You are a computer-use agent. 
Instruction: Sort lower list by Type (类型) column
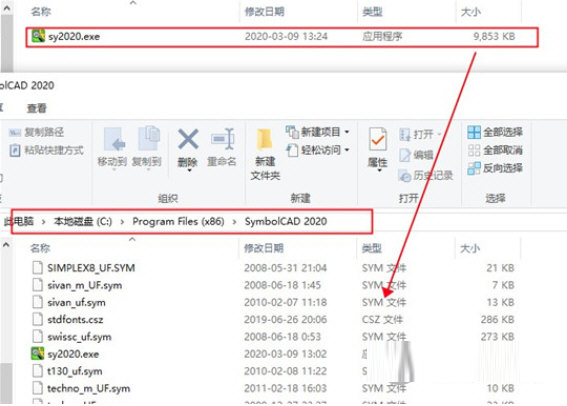(371, 248)
